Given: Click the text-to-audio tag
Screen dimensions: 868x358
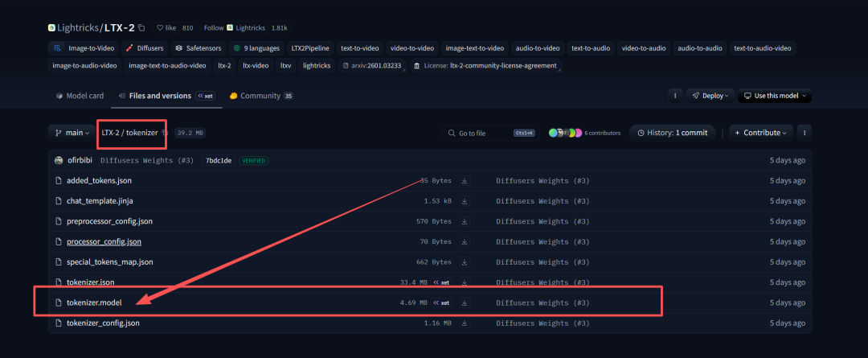Looking at the screenshot, I should pyautogui.click(x=591, y=48).
